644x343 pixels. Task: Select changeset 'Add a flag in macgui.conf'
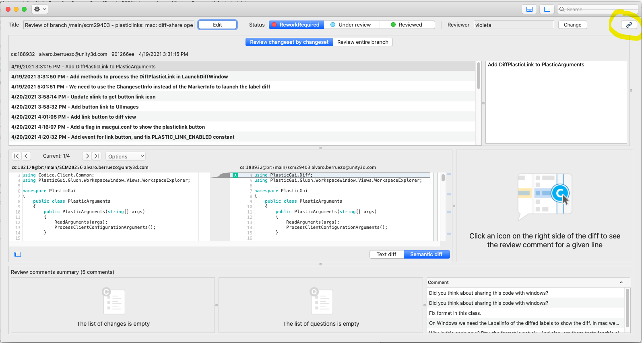coord(242,127)
